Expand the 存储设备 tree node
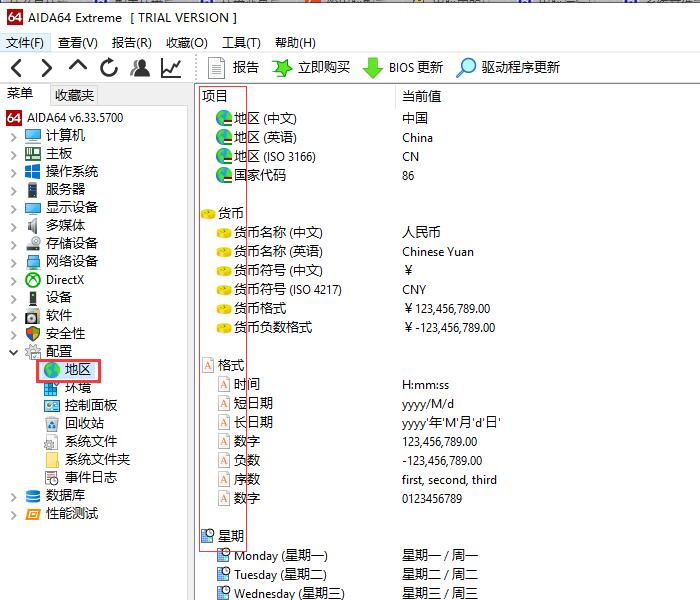This screenshot has height=600, width=700. tap(13, 245)
